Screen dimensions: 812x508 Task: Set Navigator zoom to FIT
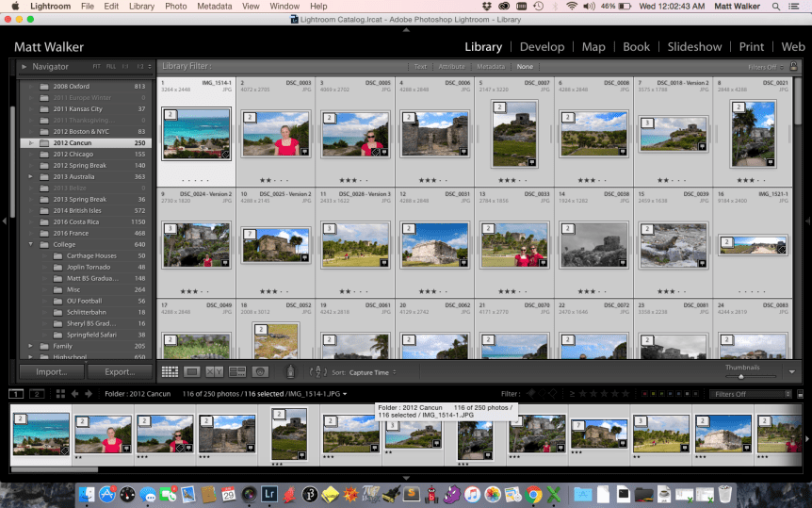click(x=97, y=66)
